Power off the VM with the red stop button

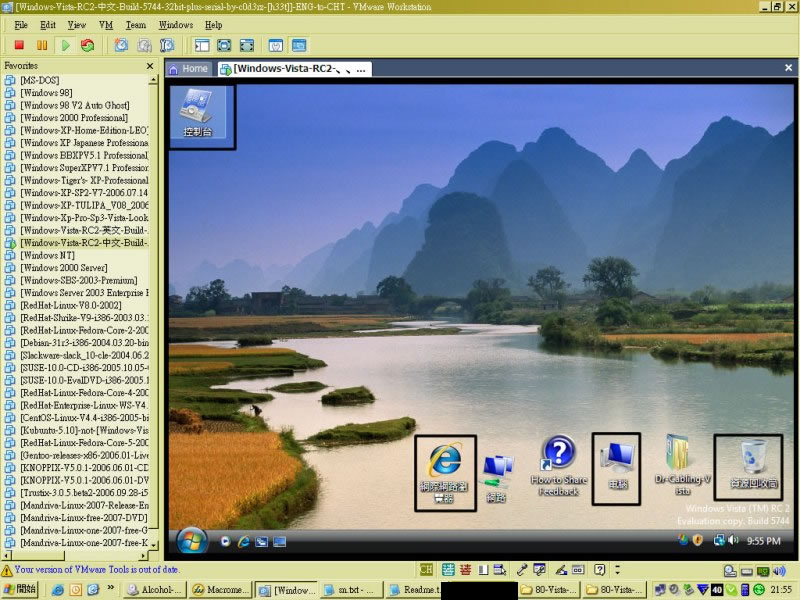(x=19, y=45)
